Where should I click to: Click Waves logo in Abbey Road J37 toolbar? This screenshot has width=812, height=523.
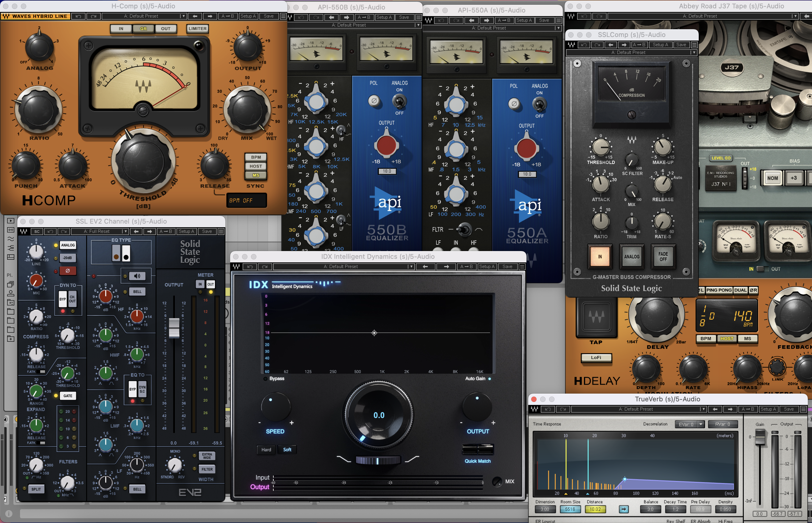571,16
